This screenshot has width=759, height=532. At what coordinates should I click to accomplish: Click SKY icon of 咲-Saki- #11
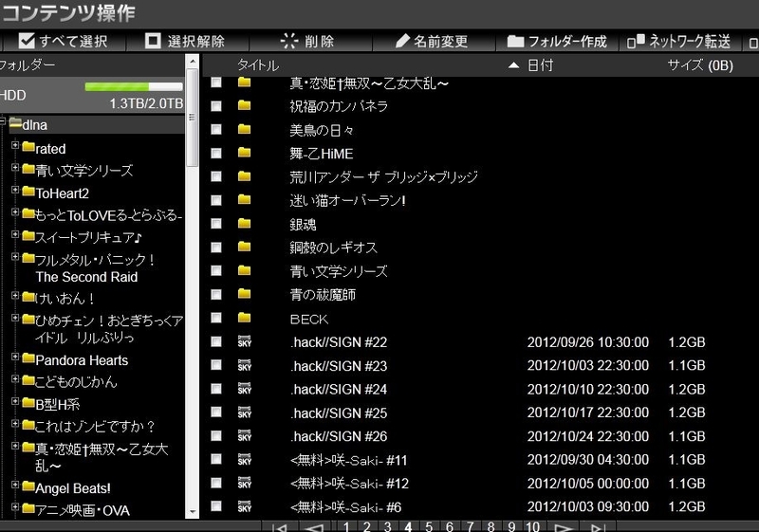click(245, 459)
